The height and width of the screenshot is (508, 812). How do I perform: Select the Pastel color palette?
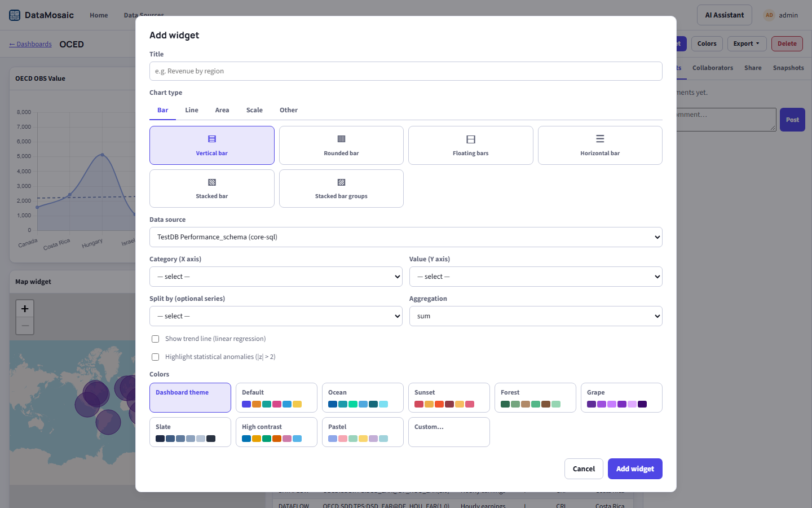click(363, 432)
